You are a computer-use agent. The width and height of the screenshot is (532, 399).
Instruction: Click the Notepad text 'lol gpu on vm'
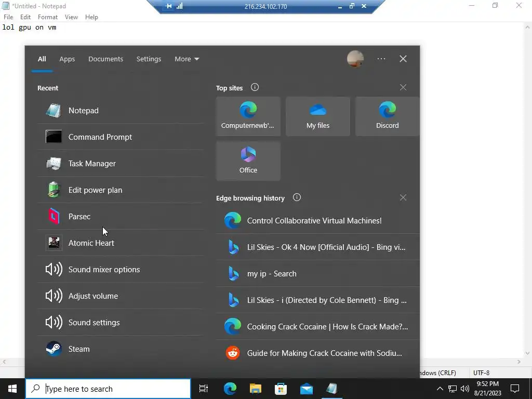29,28
